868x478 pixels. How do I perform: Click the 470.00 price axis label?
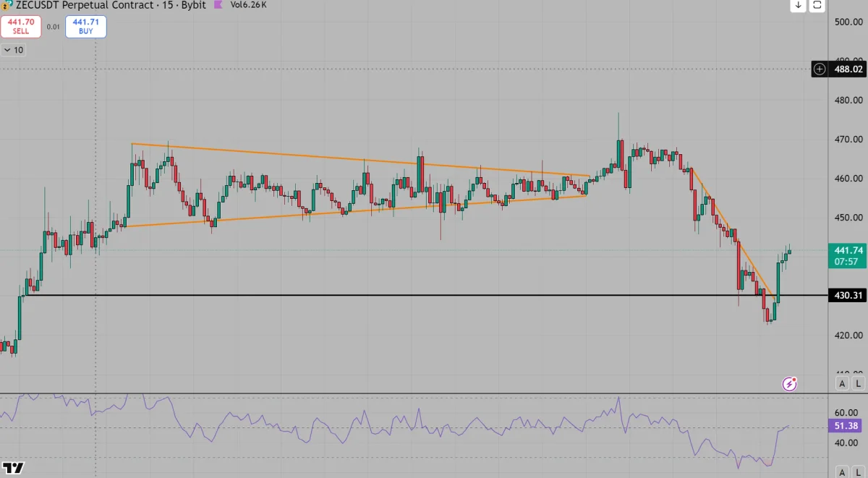click(849, 139)
